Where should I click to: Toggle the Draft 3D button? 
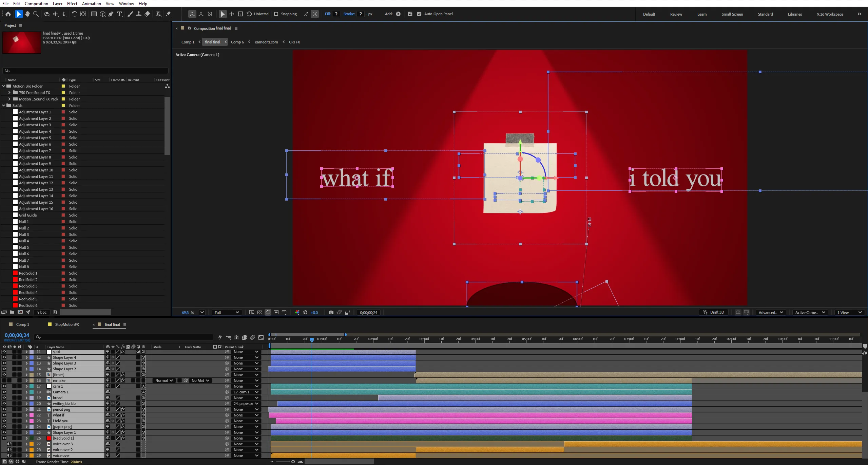tap(713, 312)
